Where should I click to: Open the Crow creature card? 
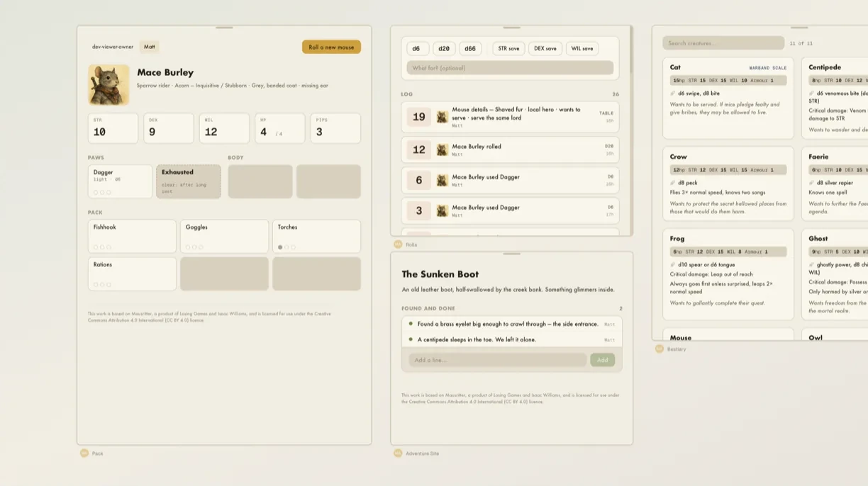coord(728,184)
